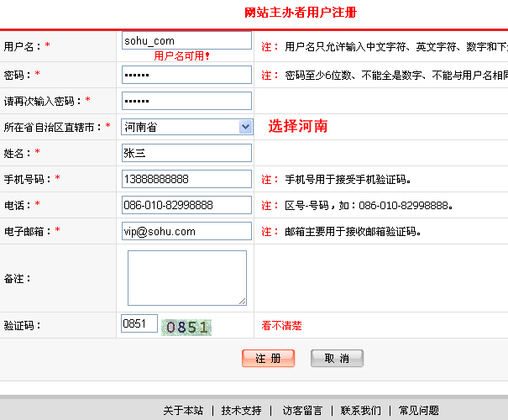Open the 技术支持 footer link
The image size is (508, 420).
(241, 411)
